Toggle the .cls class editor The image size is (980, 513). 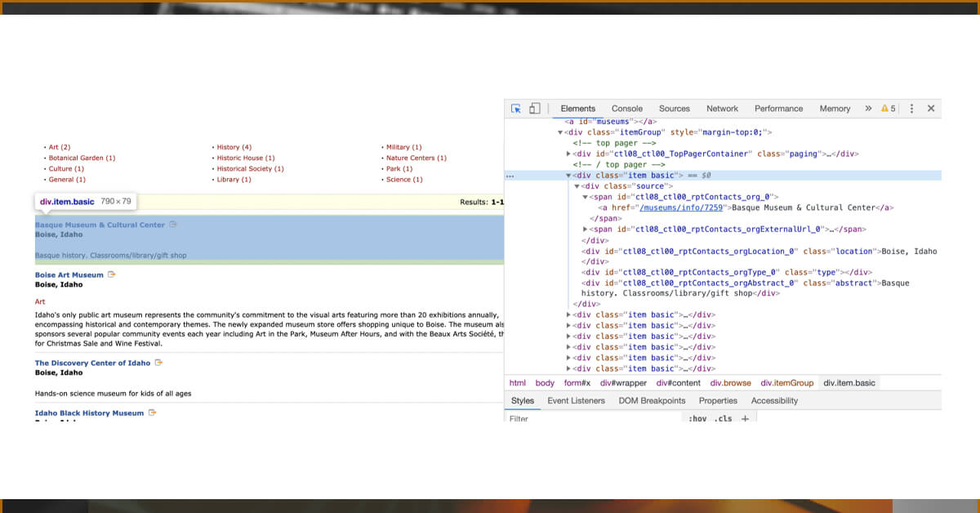click(723, 419)
